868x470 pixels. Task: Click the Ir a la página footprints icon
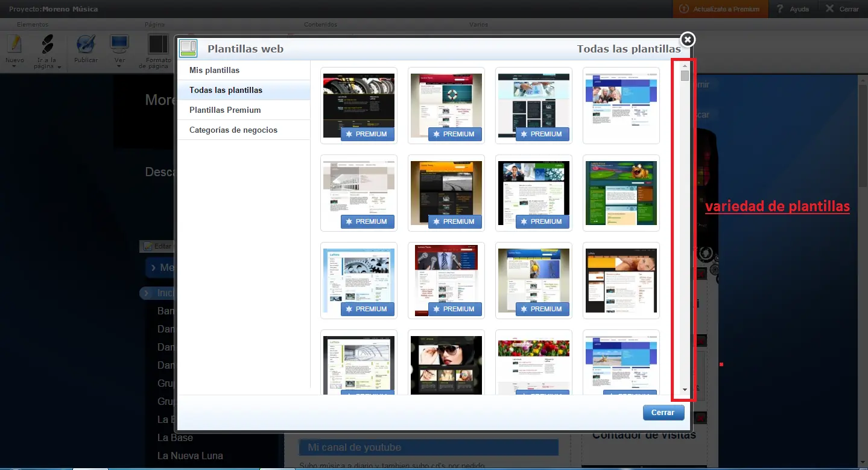click(47, 44)
